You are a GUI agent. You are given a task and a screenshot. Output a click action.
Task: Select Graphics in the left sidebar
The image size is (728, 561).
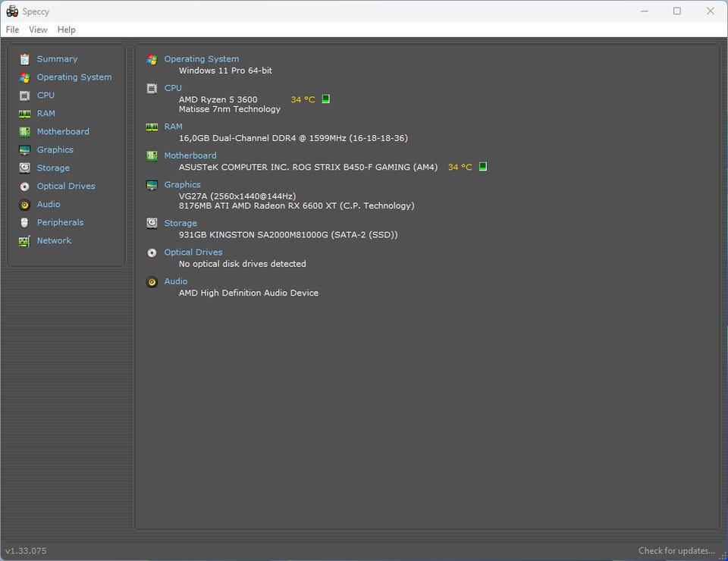point(55,150)
